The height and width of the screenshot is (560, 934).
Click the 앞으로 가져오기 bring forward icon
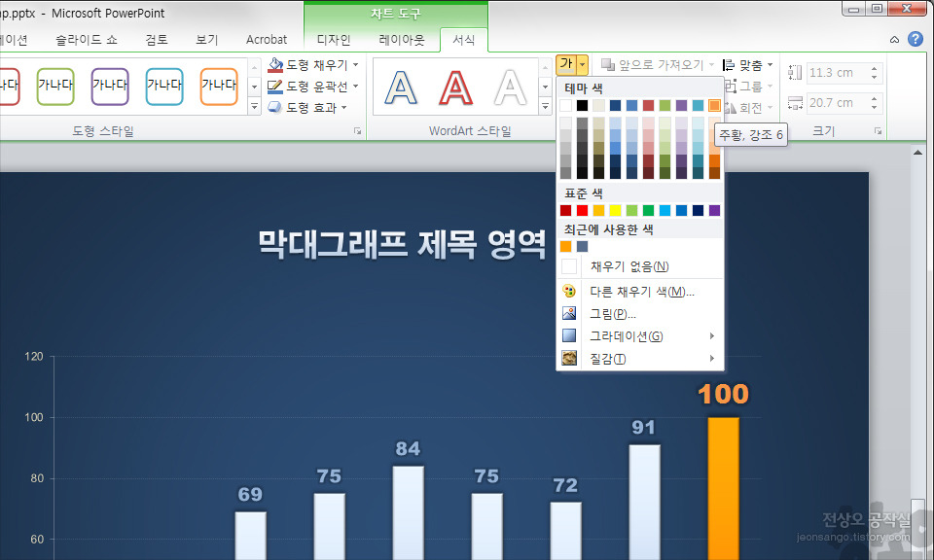point(607,64)
